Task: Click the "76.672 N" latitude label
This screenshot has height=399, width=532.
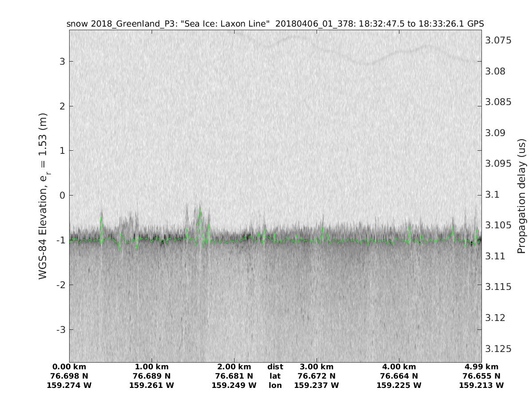Action: pos(316,376)
